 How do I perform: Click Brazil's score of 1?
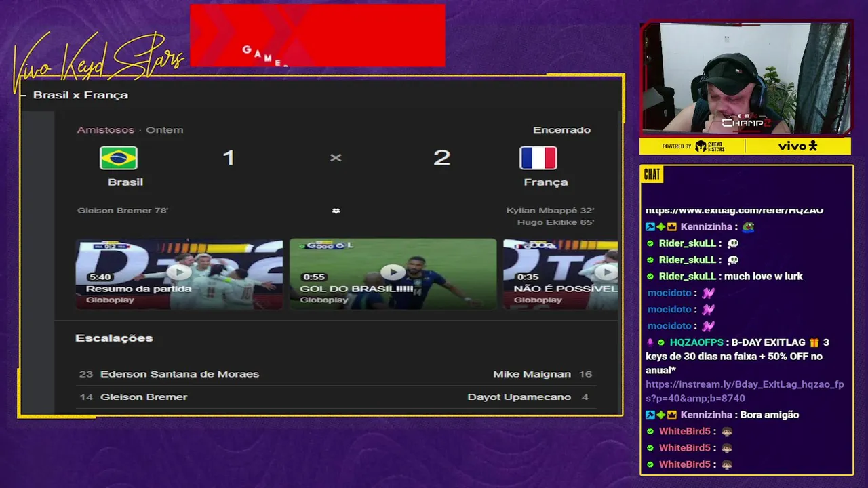pyautogui.click(x=229, y=158)
